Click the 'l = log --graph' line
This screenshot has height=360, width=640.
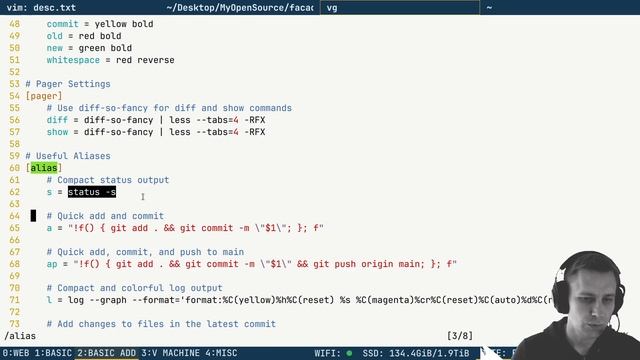click(300, 300)
